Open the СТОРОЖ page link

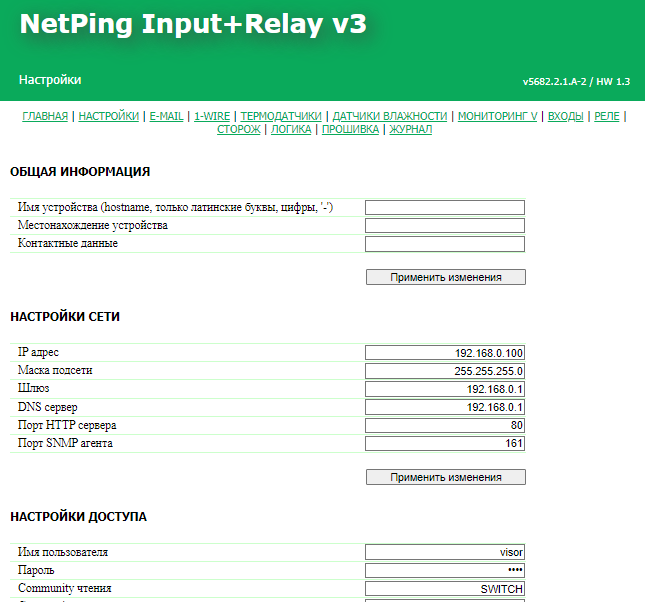pos(238,129)
